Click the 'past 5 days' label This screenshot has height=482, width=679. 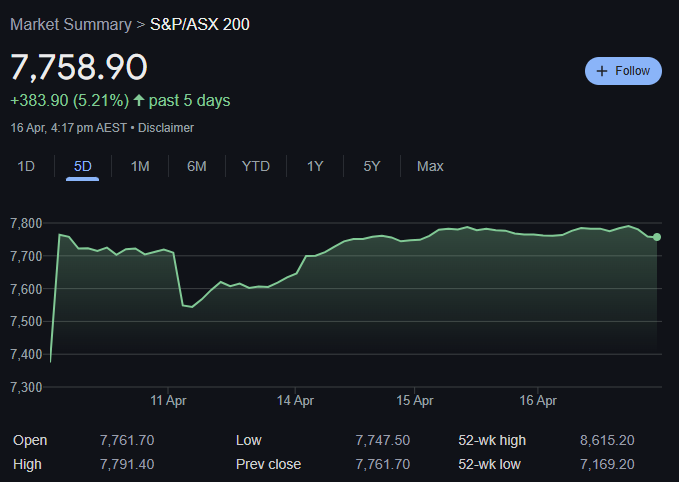(x=190, y=100)
